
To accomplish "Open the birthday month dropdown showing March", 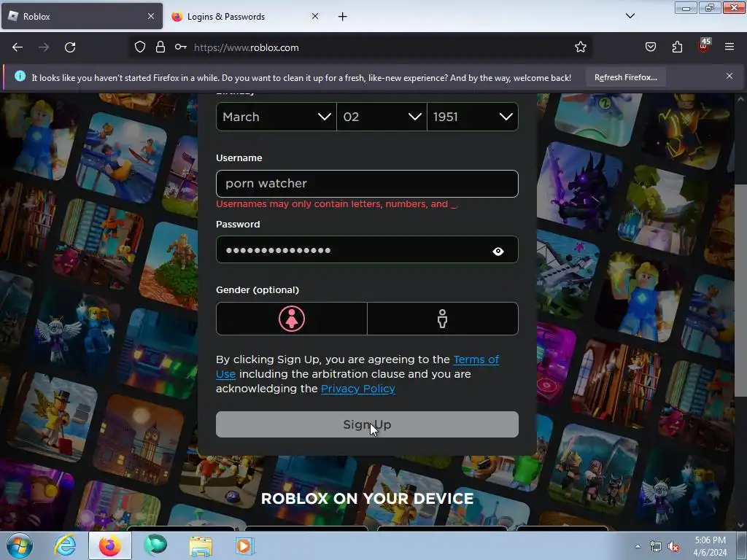I will coord(276,117).
